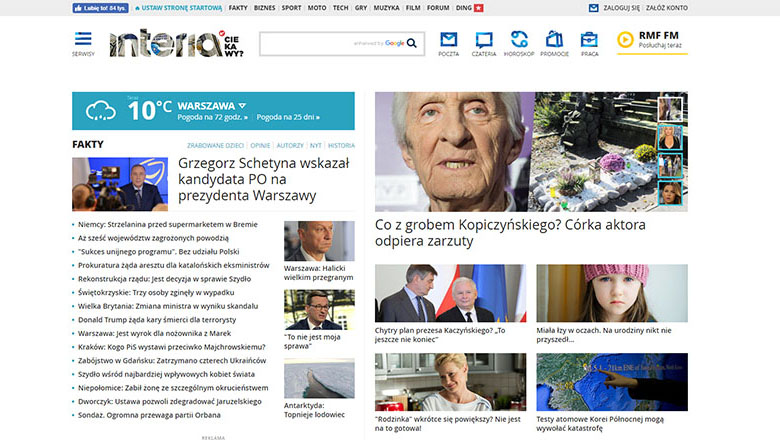Open 25-day weather forecast link
The height and width of the screenshot is (440, 780).
point(290,118)
